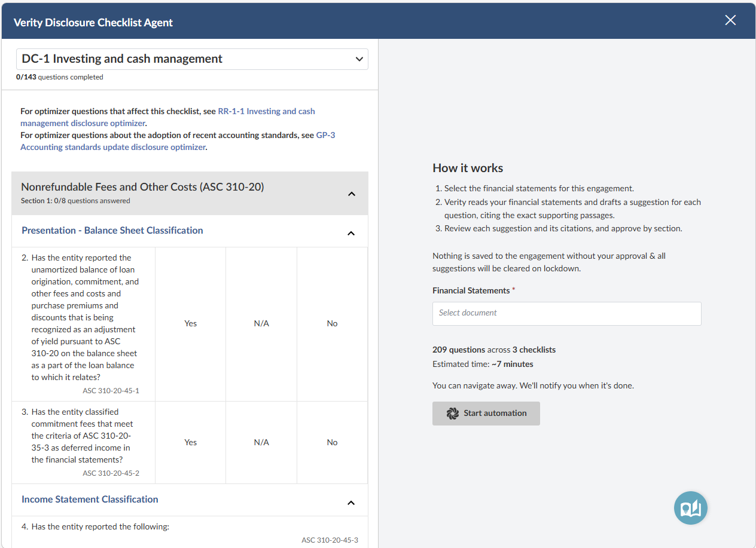The image size is (756, 548).
Task: Click the ASC 310-20-45-3 reference text
Action: (x=330, y=540)
